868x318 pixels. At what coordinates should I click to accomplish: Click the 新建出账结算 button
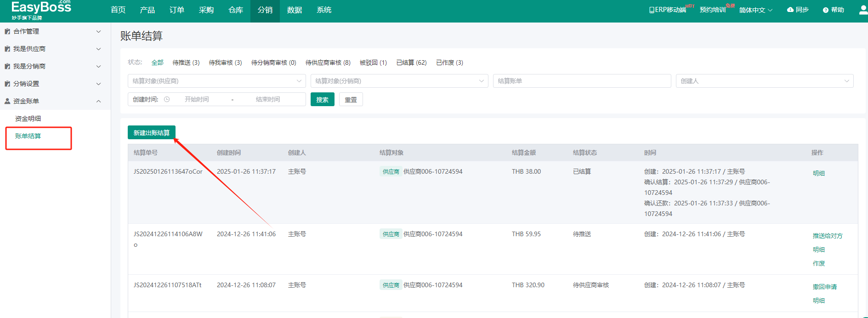tap(151, 133)
